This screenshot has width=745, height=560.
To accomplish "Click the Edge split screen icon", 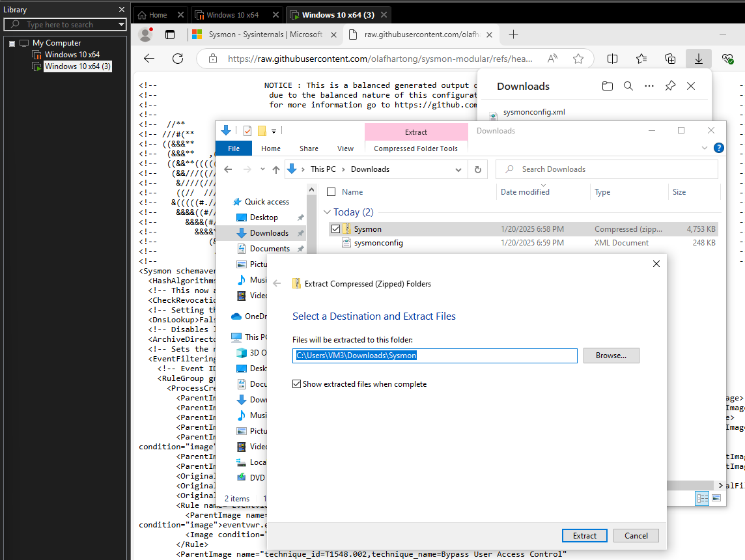I will click(612, 59).
